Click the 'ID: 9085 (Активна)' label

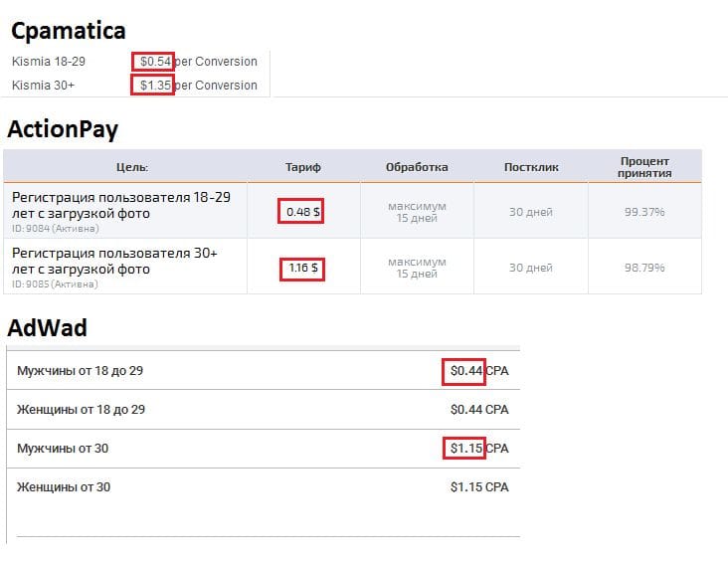pos(55,284)
